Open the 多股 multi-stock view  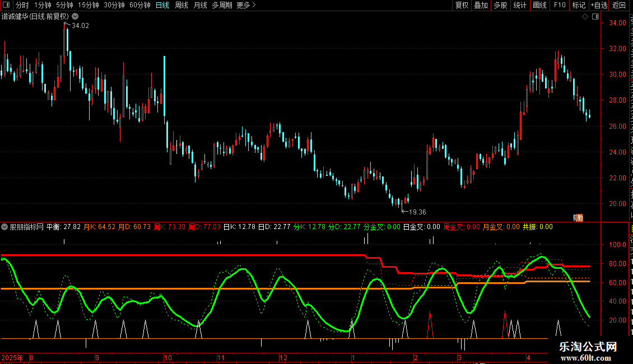(x=500, y=5)
